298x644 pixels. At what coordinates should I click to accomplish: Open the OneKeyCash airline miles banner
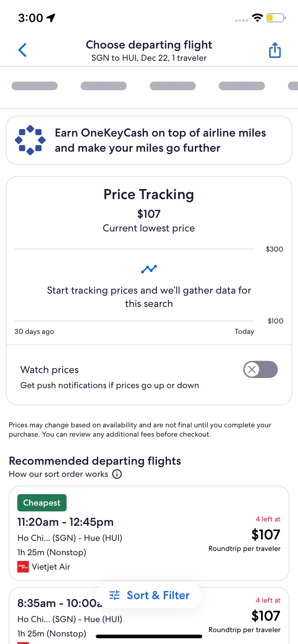pyautogui.click(x=149, y=140)
